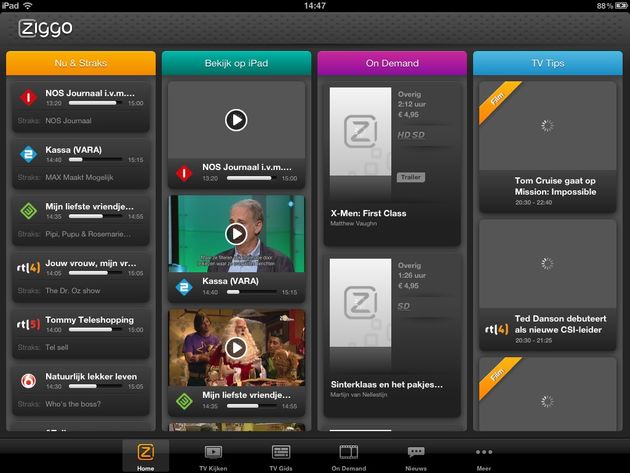Tap the Ziggo logo in the header
The width and height of the screenshot is (630, 473).
45,29
